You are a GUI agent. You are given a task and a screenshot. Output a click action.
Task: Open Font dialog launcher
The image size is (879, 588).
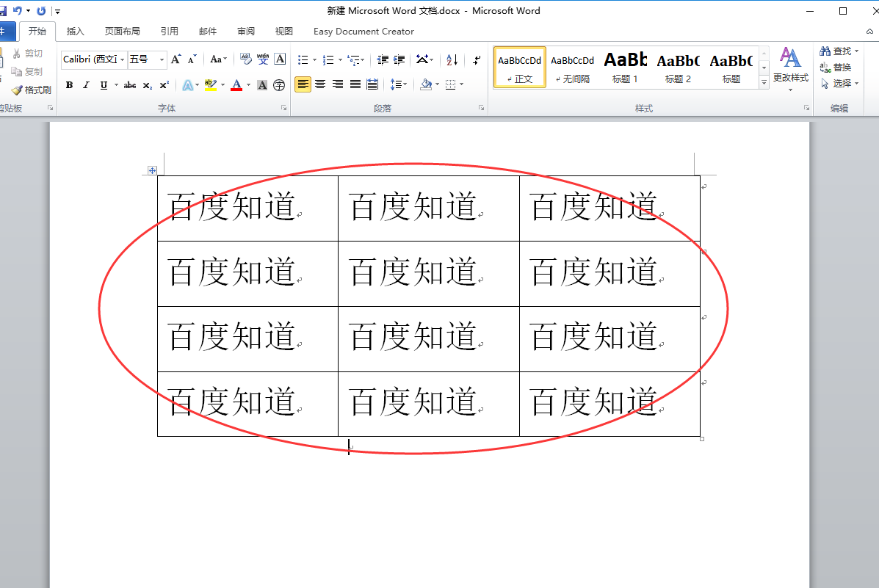point(283,108)
